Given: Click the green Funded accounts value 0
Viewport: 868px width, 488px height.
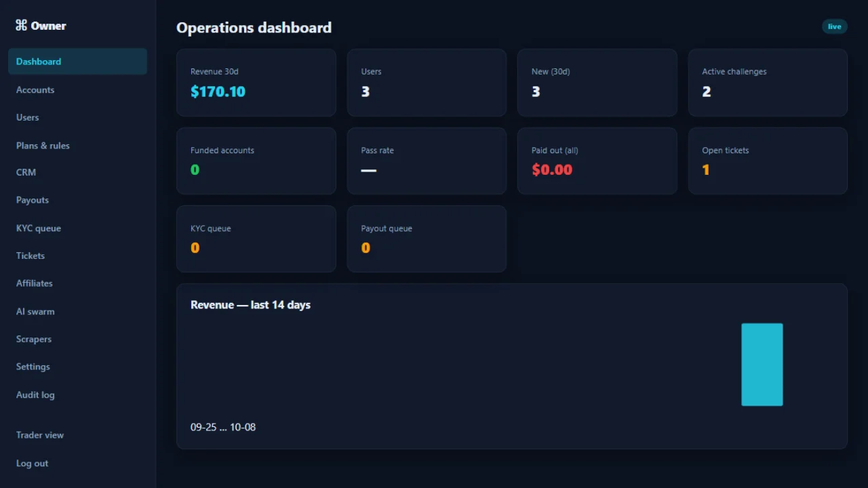Looking at the screenshot, I should pos(195,170).
